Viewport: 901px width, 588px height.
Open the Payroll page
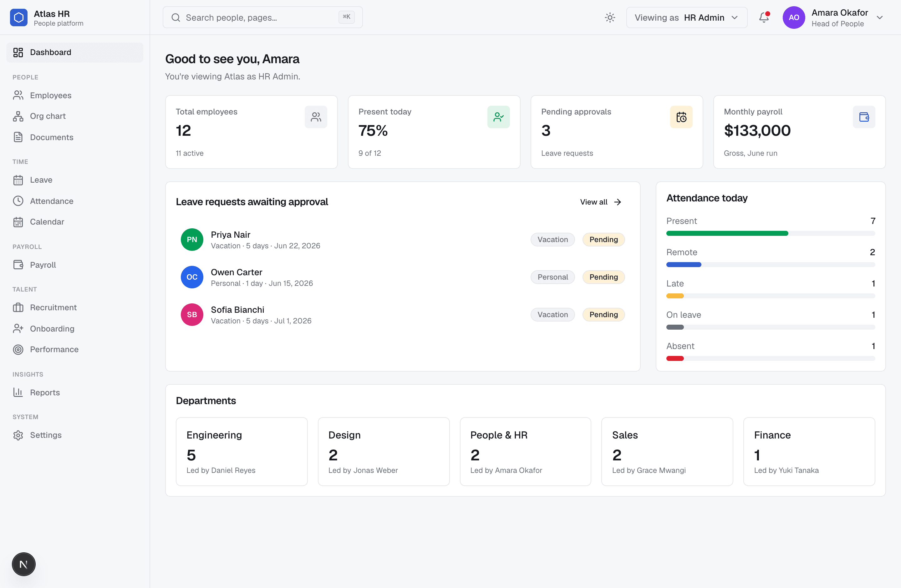(75, 265)
